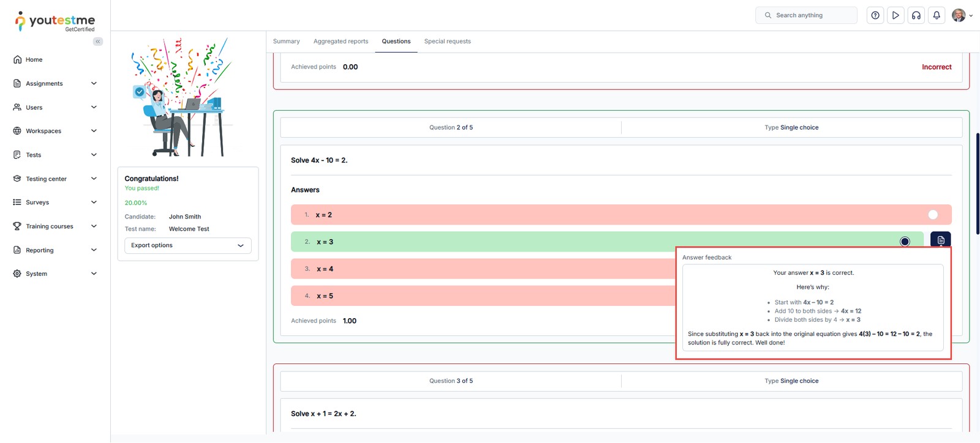This screenshot has width=980, height=443.
Task: Select the radio button for x = 3
Action: (905, 242)
